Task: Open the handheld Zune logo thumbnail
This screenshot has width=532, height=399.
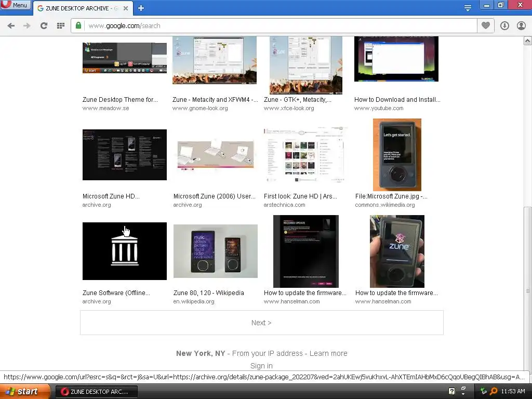Action: click(397, 251)
